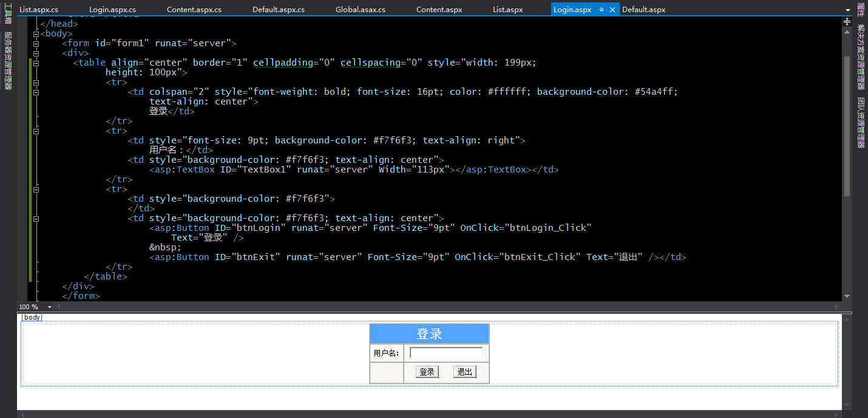The width and height of the screenshot is (868, 418).
Task: Click the username TextBox in the design preview
Action: pyautogui.click(x=447, y=352)
